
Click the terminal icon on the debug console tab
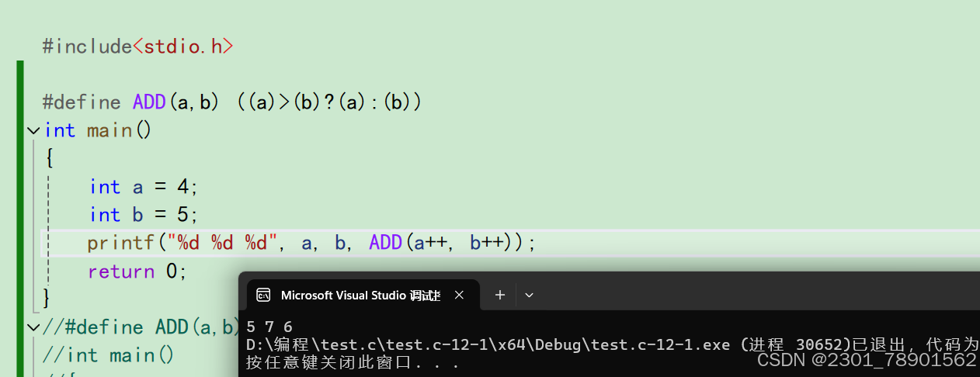[x=264, y=295]
